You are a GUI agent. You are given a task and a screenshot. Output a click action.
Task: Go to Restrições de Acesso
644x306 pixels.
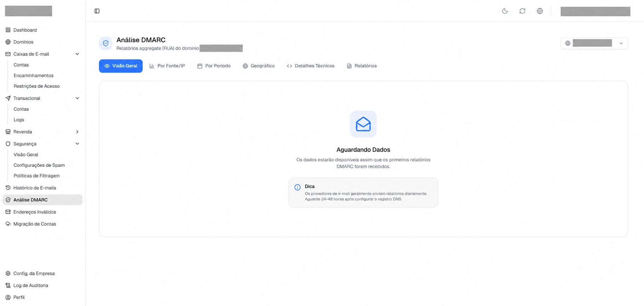[x=36, y=86]
